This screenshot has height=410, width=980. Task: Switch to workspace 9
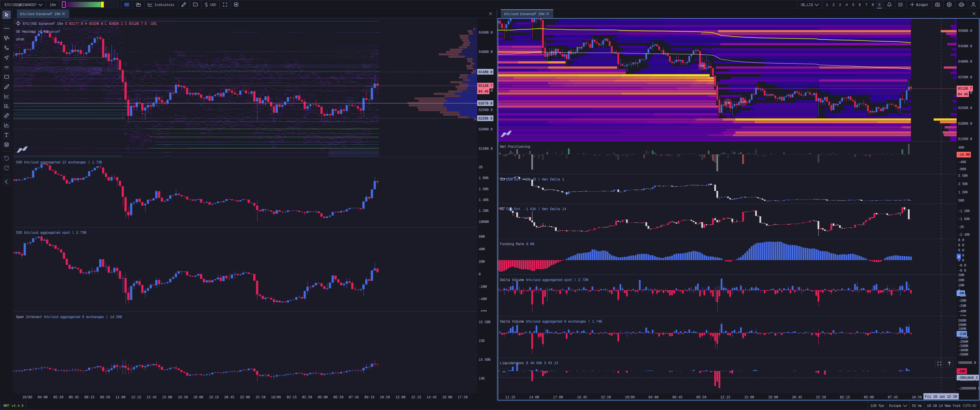click(879, 5)
